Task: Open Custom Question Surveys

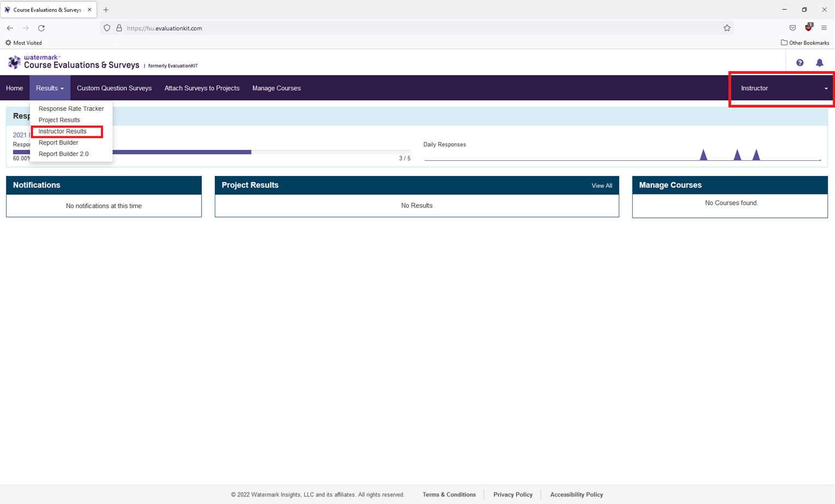Action: pos(114,88)
